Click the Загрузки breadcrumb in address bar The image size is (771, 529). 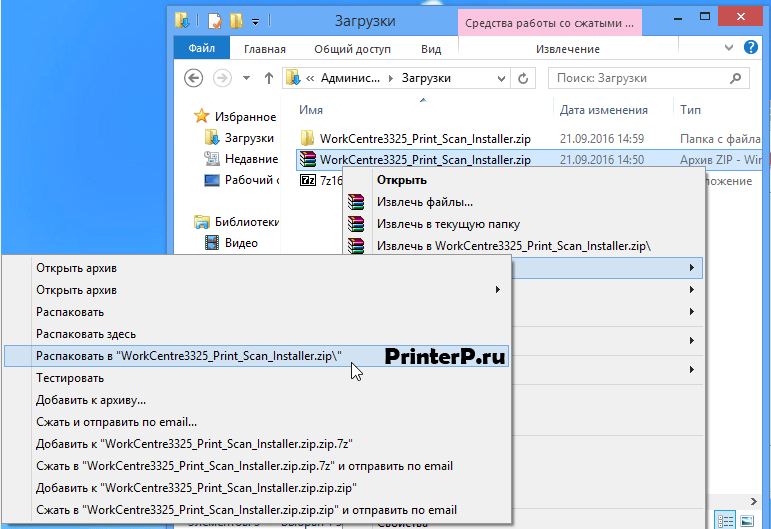(x=426, y=78)
